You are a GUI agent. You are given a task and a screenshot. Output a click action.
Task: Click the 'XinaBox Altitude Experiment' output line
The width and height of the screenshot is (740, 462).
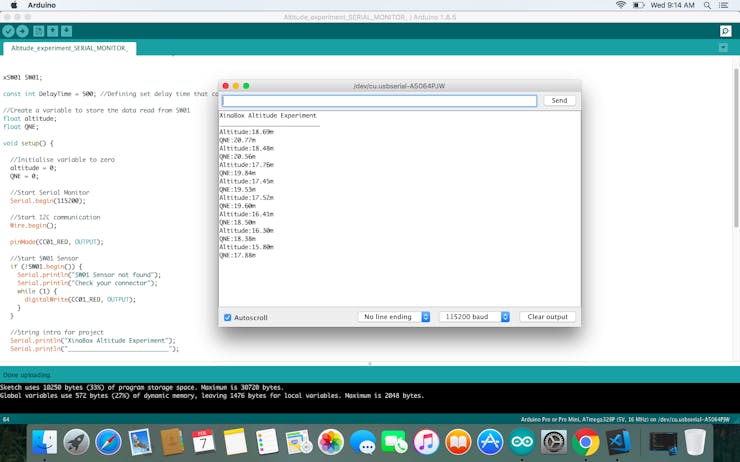tap(268, 116)
